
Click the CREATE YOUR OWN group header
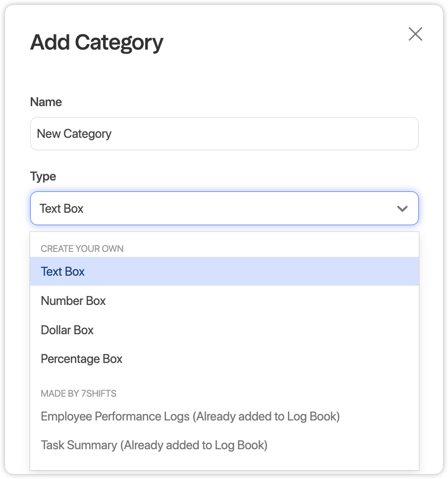[82, 248]
